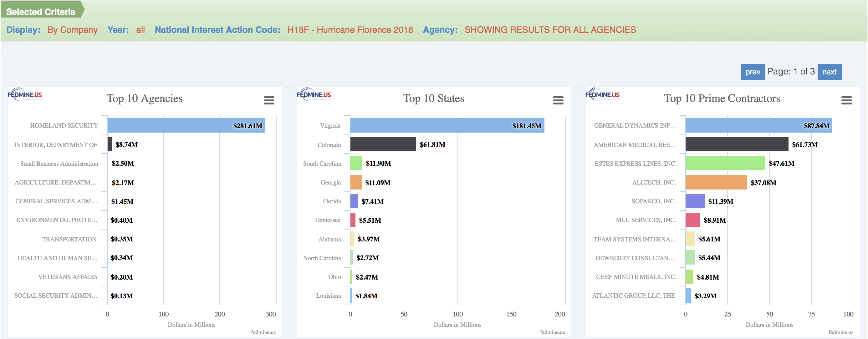Click the 'Top 10 Agencies' chart title
This screenshot has height=339, width=868.
coord(145,98)
